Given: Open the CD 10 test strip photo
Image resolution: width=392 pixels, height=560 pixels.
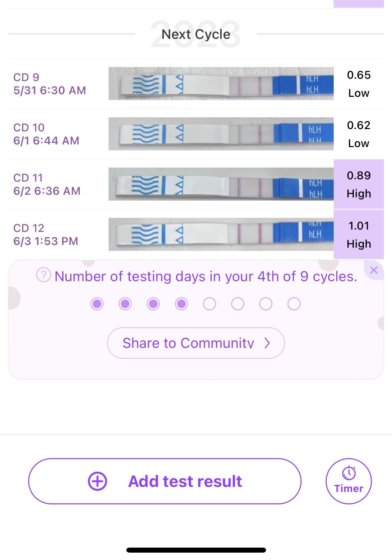Looking at the screenshot, I should [221, 134].
